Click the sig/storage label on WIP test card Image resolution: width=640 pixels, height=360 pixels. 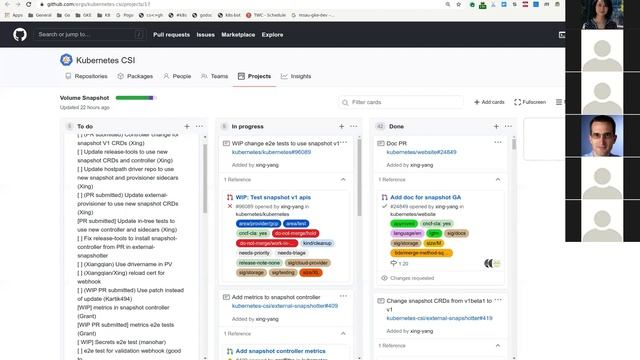pos(251,273)
